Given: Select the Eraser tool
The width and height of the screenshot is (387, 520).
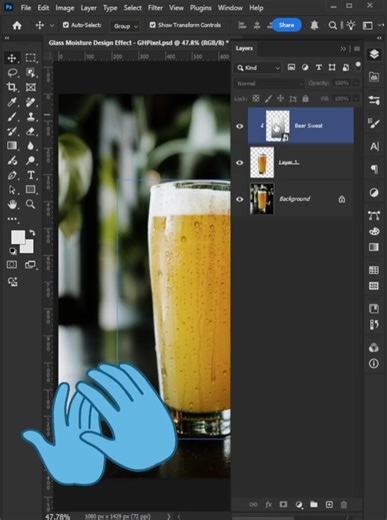Looking at the screenshot, I should point(31,131).
